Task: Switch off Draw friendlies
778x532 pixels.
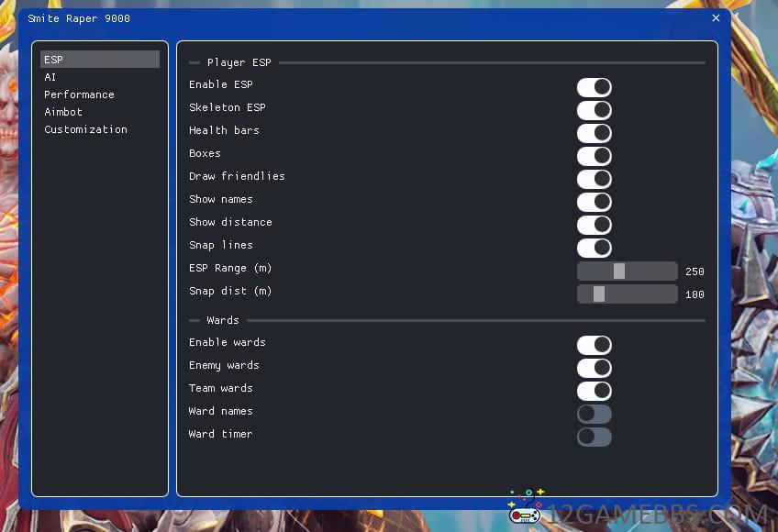Action: tap(594, 179)
